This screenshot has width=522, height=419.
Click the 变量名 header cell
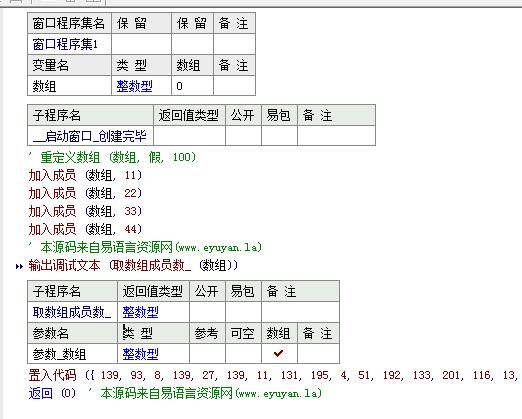tap(69, 65)
